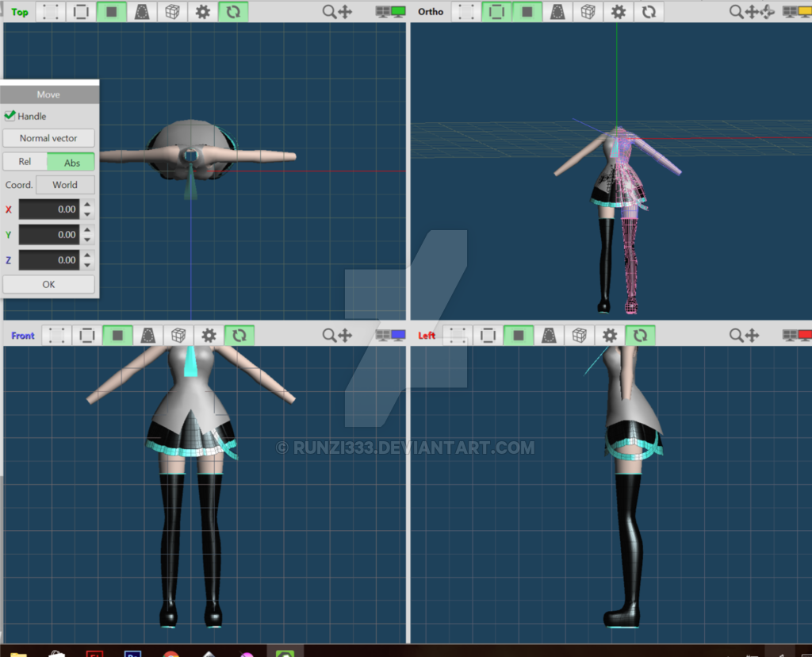The image size is (812, 657).
Task: Select the zoom magnifier in Ortho view
Action: pos(736,11)
